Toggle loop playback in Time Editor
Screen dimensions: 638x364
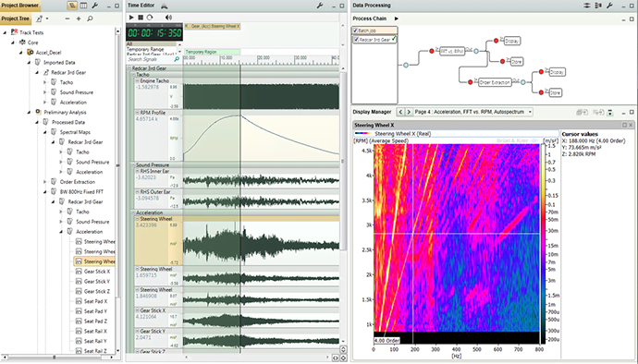[150, 18]
